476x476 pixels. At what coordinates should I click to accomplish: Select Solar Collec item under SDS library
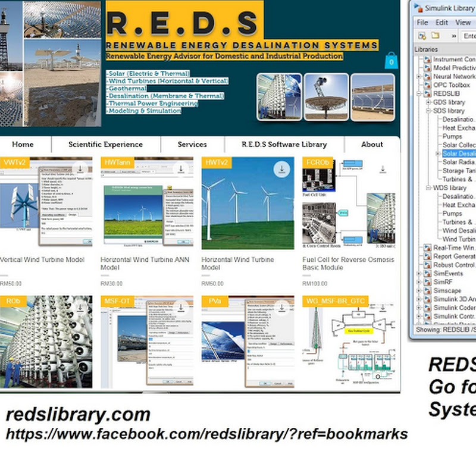click(459, 145)
